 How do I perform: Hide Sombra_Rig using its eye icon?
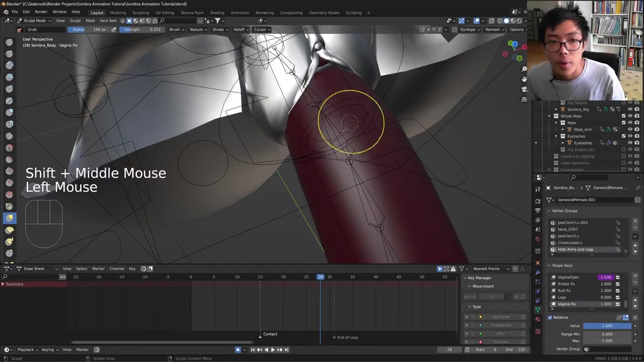click(x=630, y=109)
